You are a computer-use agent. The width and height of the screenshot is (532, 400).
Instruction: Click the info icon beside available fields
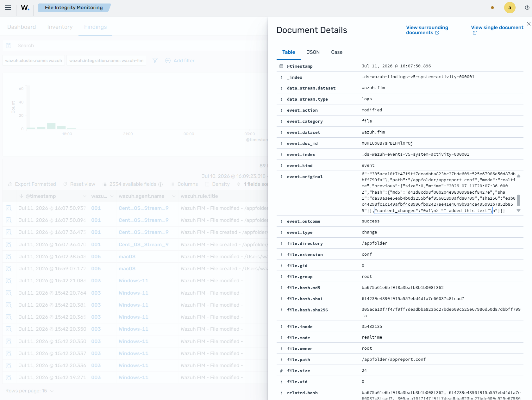(160, 184)
